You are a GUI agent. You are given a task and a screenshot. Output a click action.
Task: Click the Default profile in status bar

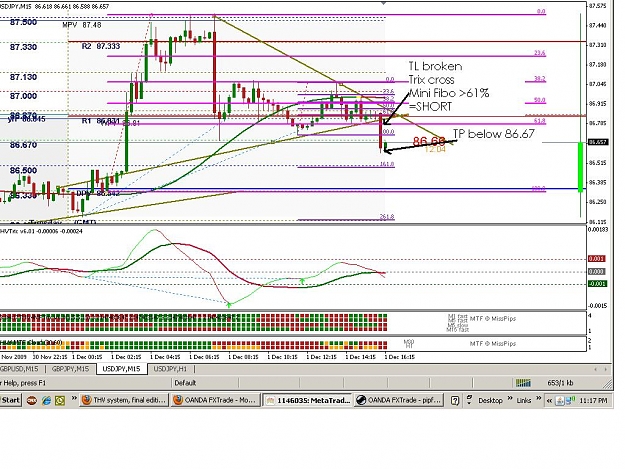185,383
